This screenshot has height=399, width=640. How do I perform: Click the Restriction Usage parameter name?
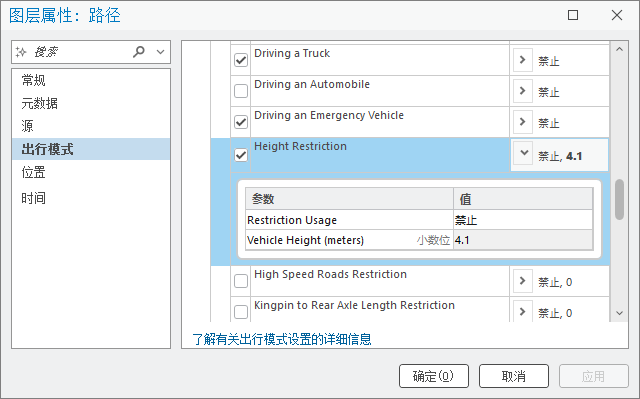tap(292, 220)
